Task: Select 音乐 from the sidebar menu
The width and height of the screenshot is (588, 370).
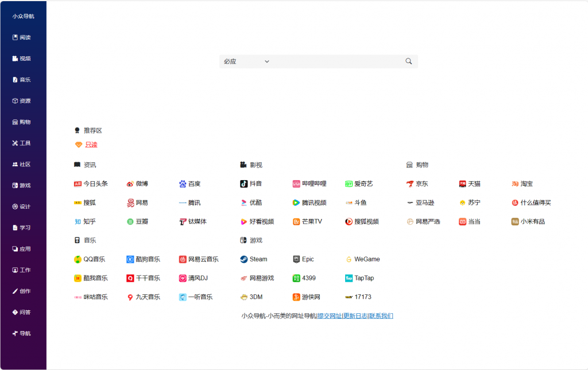Action: click(22, 80)
